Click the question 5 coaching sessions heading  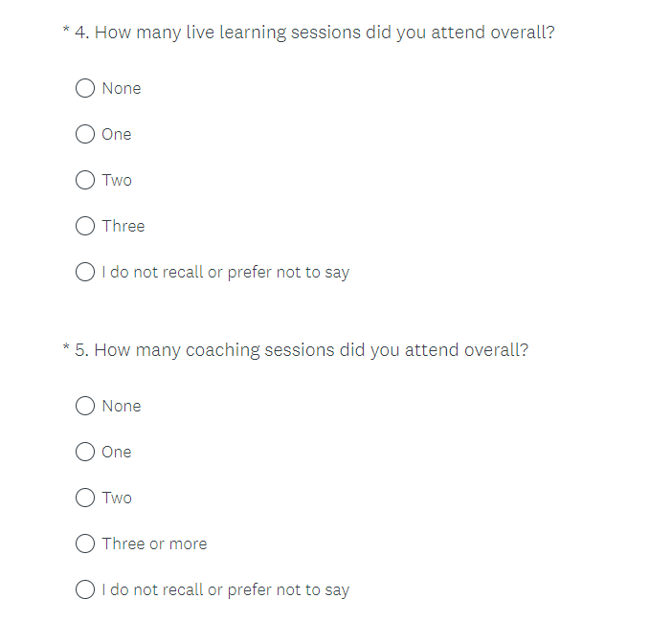(x=302, y=350)
